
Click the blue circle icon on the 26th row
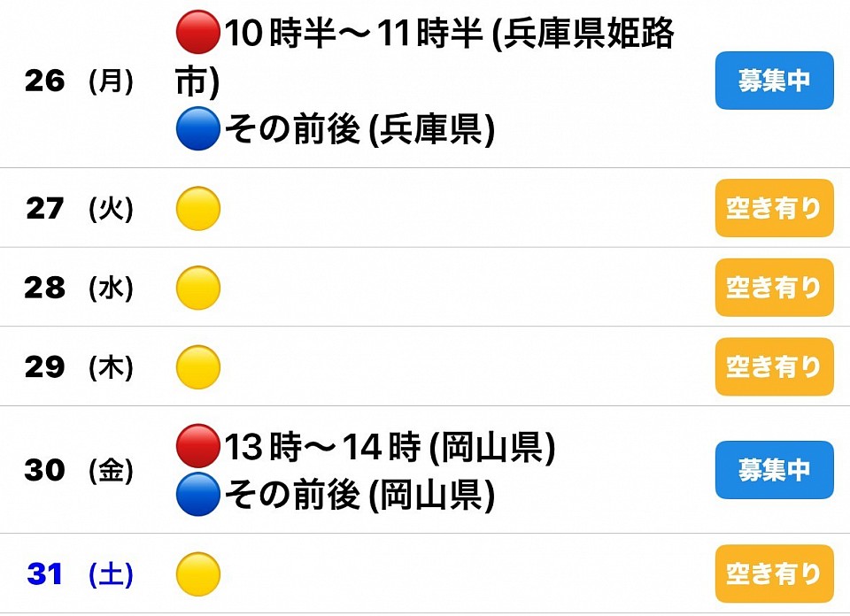coord(197,130)
